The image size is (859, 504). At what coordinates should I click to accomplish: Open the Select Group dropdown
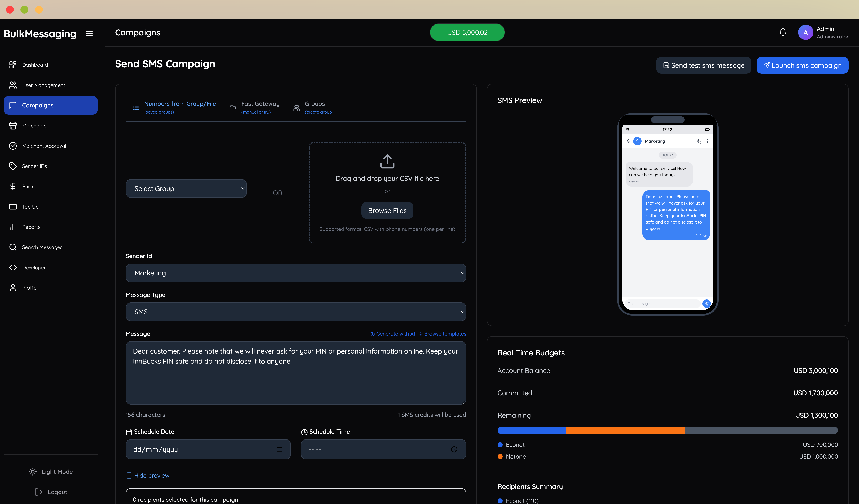(x=186, y=188)
